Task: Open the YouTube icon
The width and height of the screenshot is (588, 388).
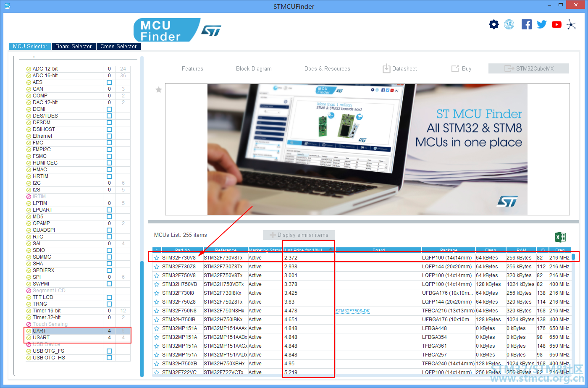Action: 557,24
